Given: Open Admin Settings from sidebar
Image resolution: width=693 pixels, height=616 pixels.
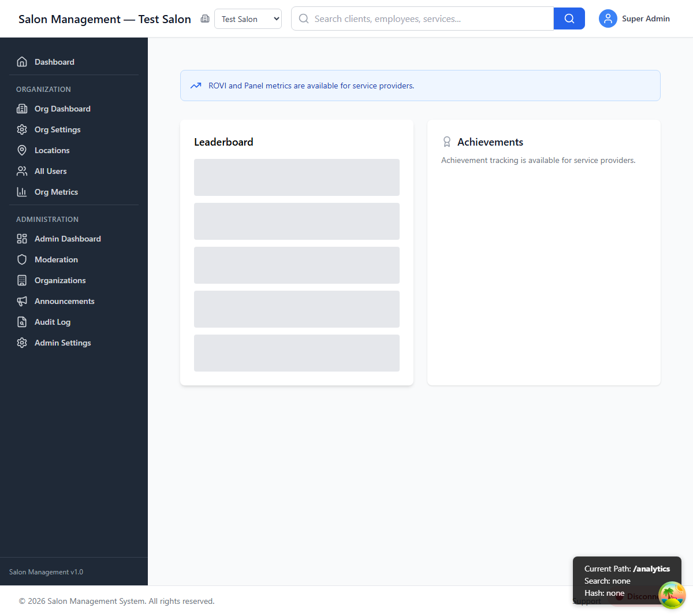Looking at the screenshot, I should tap(62, 343).
